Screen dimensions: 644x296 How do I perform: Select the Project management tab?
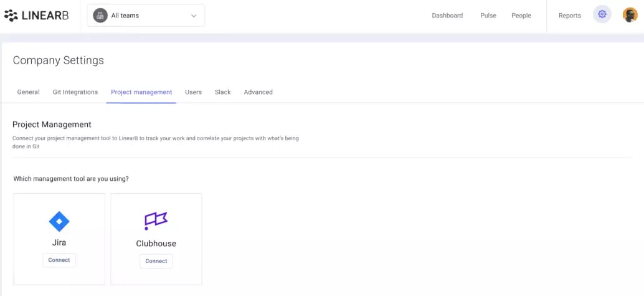[x=141, y=92]
